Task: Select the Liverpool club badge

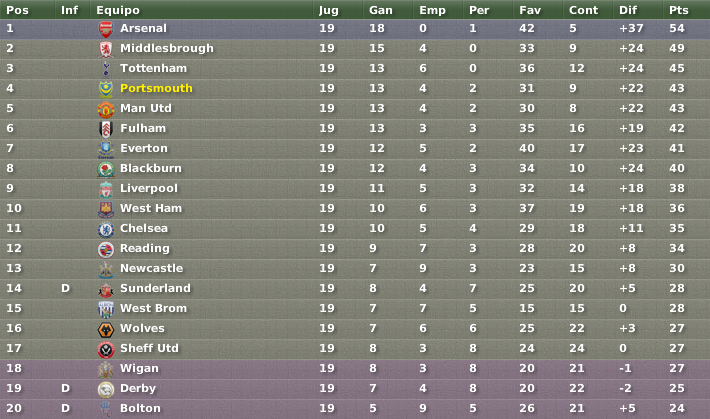Action: (106, 189)
